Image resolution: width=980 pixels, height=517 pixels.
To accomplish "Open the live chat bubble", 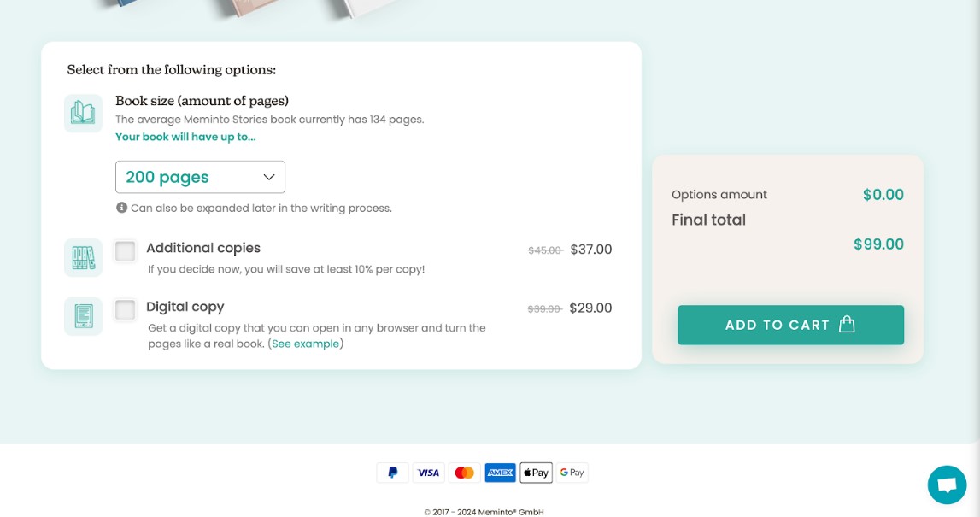I will tap(947, 485).
